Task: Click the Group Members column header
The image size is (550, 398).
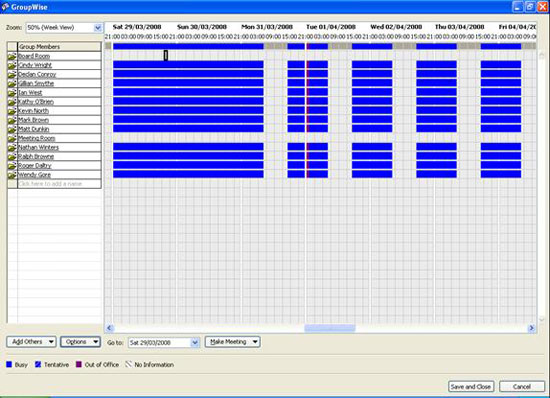Action: [x=59, y=47]
